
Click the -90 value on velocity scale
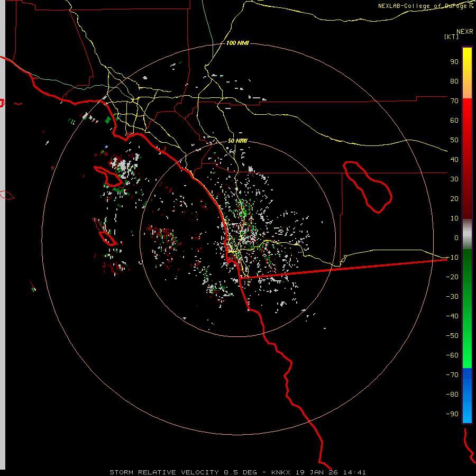click(452, 414)
